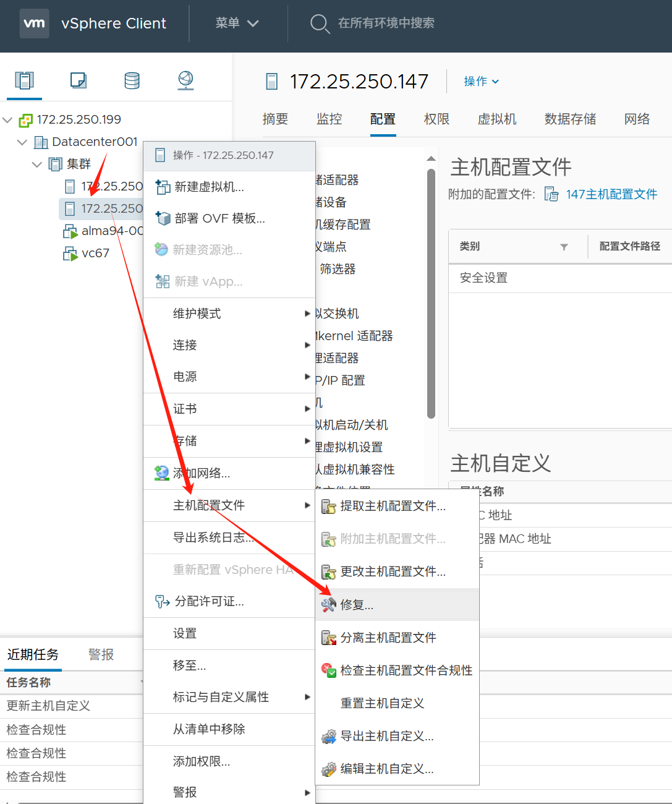Open the 操作 actions dropdown
The image size is (672, 804).
click(482, 82)
